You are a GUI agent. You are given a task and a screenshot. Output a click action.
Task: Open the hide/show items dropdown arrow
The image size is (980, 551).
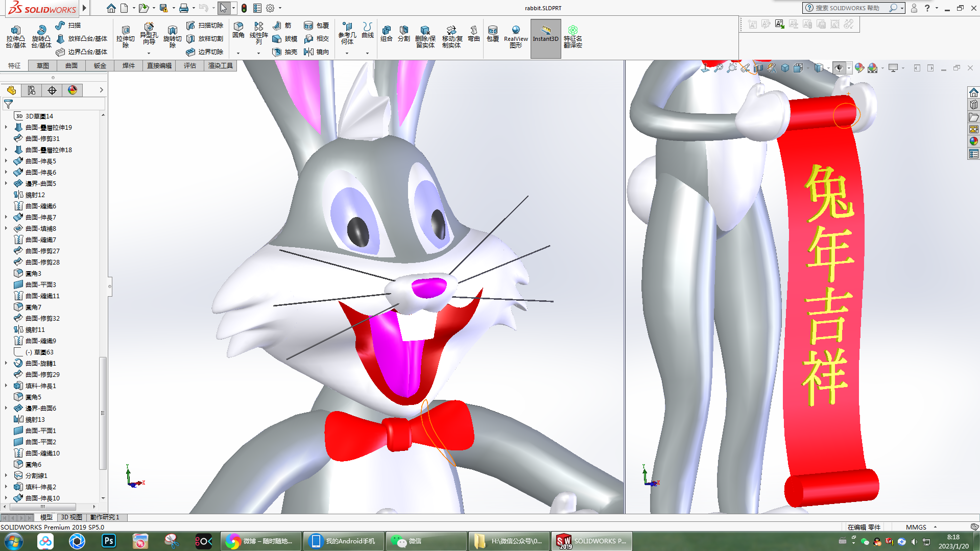848,68
